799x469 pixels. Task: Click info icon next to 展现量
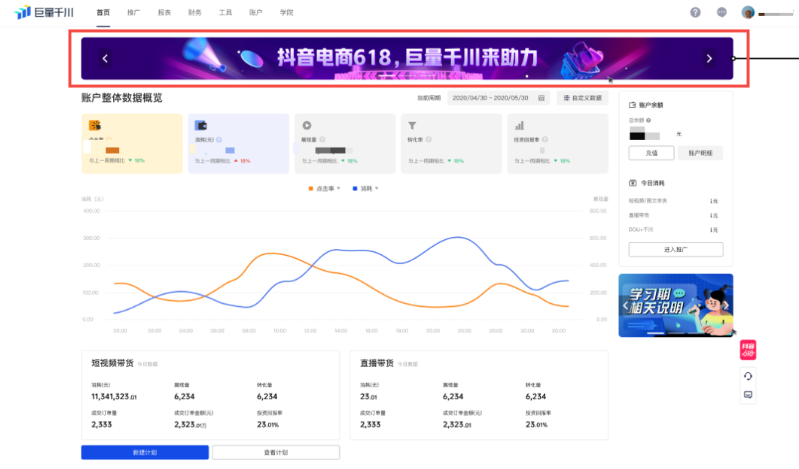323,140
